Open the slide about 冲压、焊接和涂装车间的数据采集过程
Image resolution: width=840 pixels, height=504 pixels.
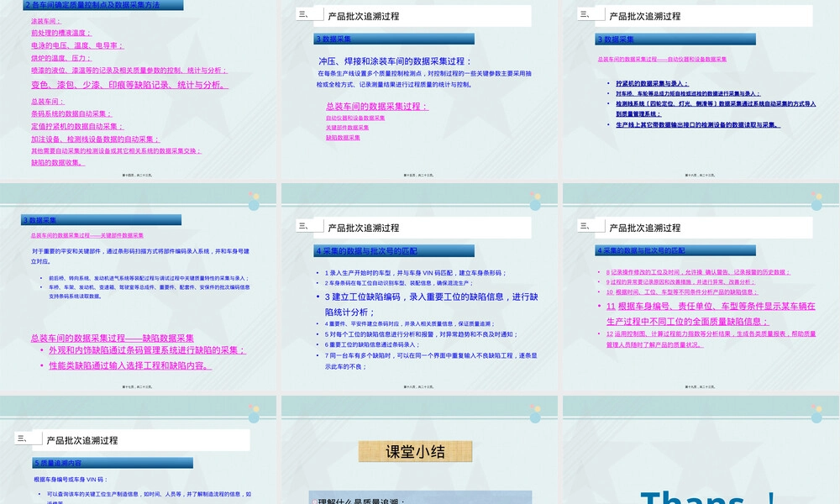(419, 90)
